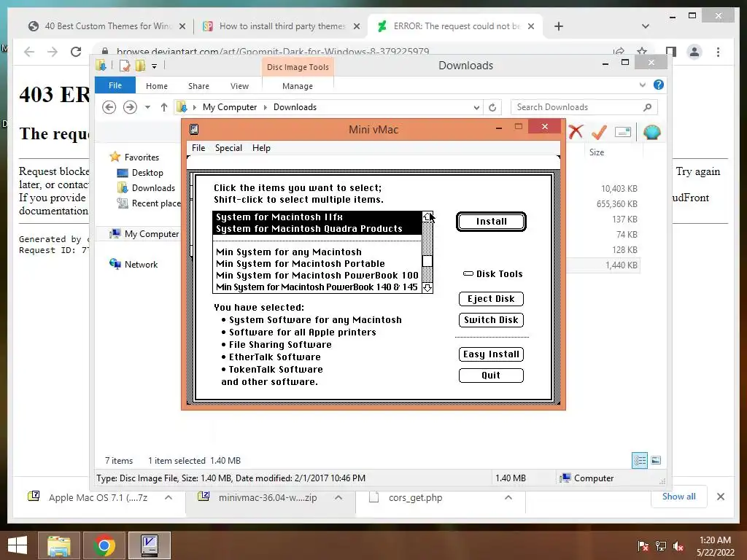Viewport: 747px width, 560px height.
Task: Switch to How to install third party themes tab
Action: coord(281,26)
